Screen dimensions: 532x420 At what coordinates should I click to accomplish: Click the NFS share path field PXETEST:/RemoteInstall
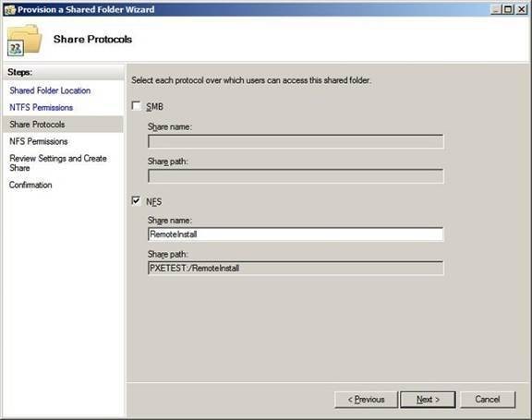[296, 268]
